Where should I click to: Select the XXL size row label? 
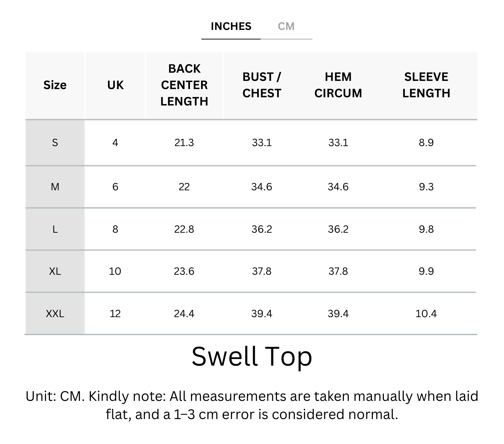coord(55,314)
